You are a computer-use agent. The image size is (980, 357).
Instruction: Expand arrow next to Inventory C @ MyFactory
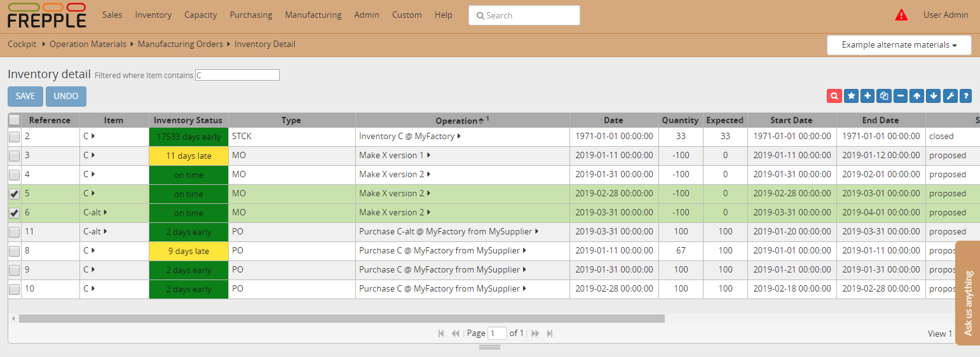click(459, 136)
